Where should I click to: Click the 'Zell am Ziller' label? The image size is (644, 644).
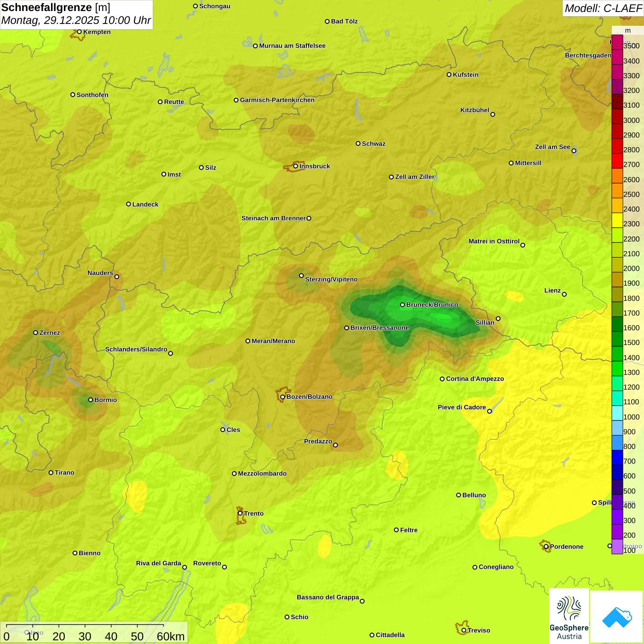(414, 177)
